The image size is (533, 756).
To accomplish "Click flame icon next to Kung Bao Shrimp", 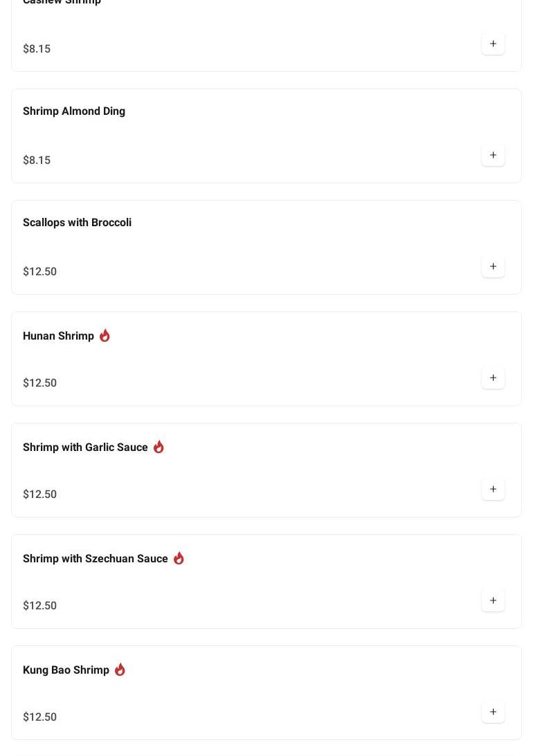I will [x=120, y=670].
